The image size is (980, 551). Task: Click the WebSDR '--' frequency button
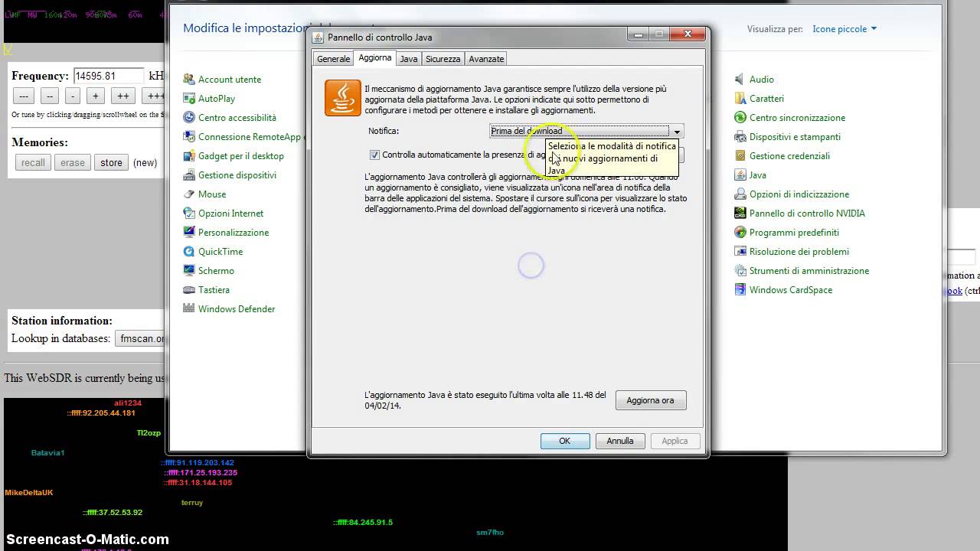49,96
